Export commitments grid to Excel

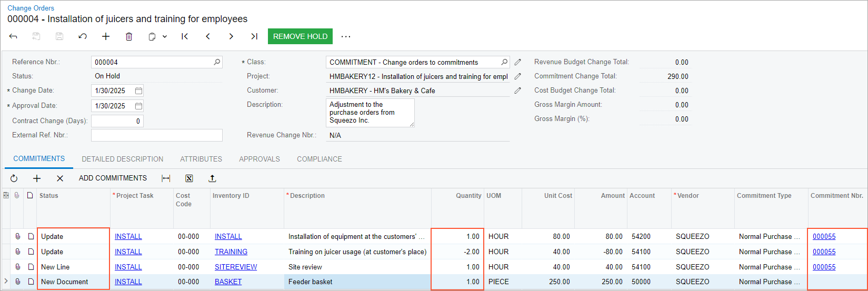click(189, 178)
